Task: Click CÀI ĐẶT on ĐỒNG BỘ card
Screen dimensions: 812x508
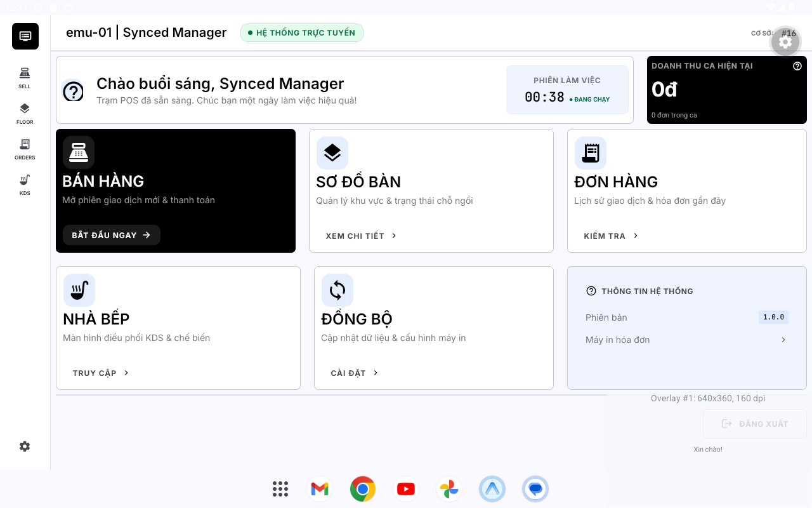Action: 355,373
